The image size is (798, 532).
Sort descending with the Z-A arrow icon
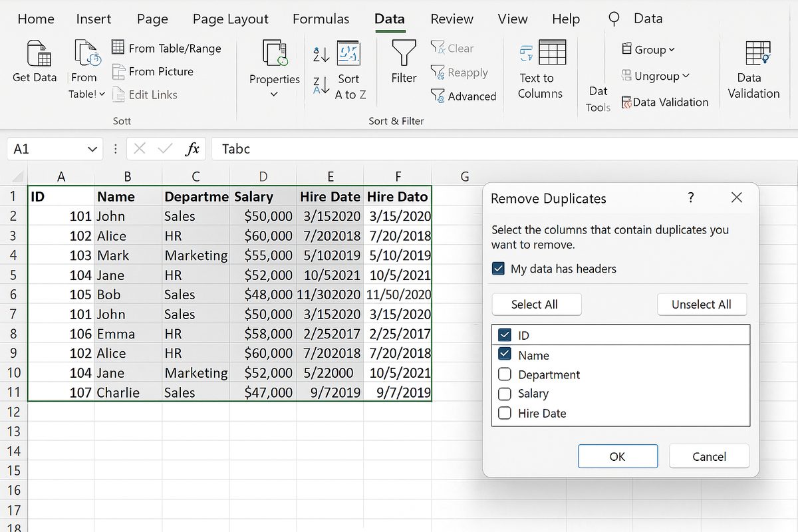coord(321,85)
